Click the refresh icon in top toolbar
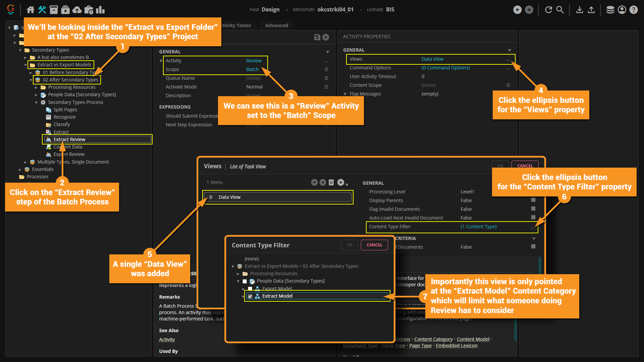Image resolution: width=644 pixels, height=362 pixels. pyautogui.click(x=548, y=10)
